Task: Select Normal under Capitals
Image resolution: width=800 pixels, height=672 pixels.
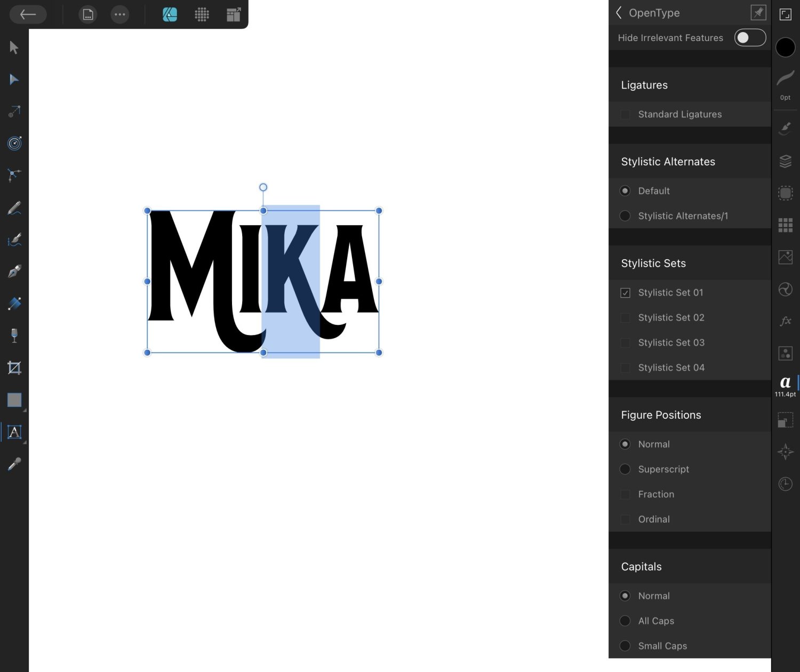Action: [x=625, y=596]
